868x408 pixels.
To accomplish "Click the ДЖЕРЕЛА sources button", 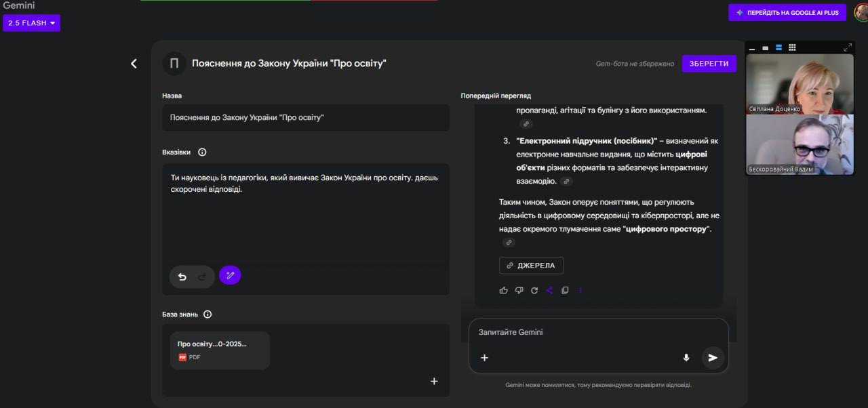I will click(531, 266).
